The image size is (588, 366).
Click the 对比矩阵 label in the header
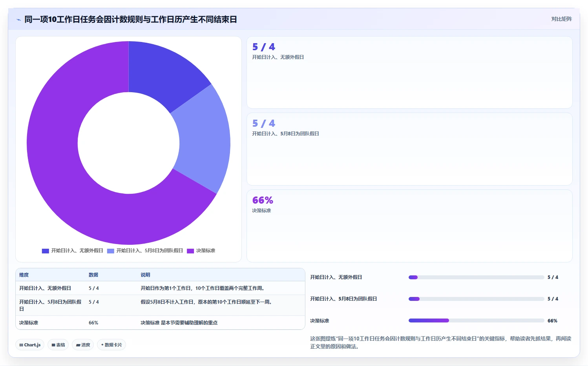[x=561, y=19]
